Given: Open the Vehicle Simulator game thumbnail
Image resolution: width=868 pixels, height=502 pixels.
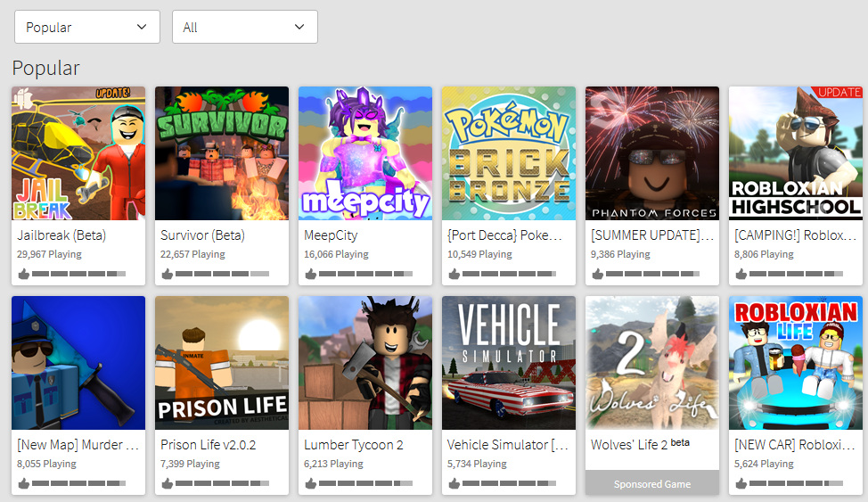Looking at the screenshot, I should pos(509,363).
